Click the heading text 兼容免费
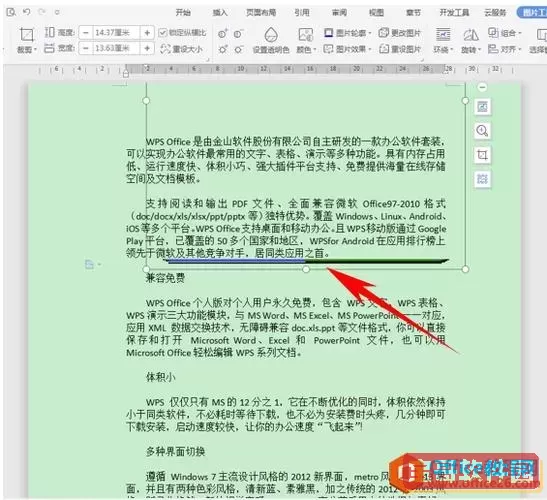The width and height of the screenshot is (547, 500). (165, 278)
